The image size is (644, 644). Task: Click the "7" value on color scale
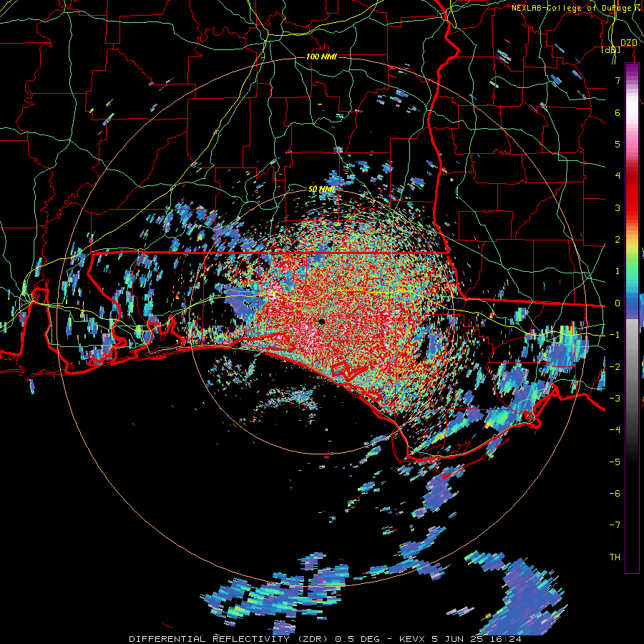[x=618, y=80]
